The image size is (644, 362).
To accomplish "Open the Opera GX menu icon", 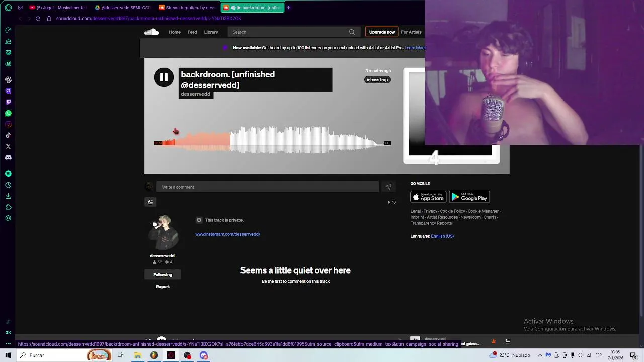I will coord(8,8).
